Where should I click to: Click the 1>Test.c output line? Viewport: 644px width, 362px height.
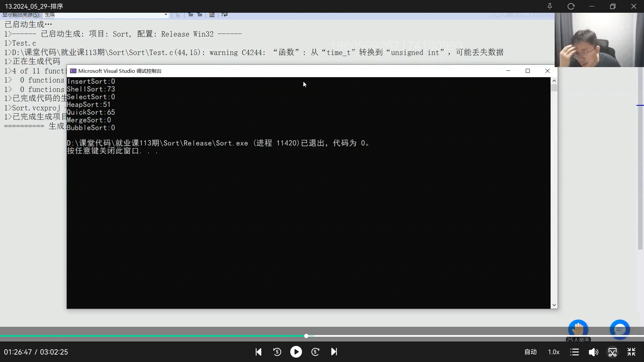click(20, 43)
